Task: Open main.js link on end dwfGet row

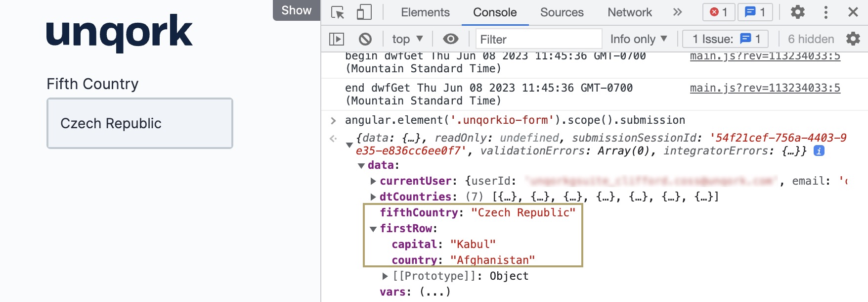Action: pyautogui.click(x=765, y=88)
